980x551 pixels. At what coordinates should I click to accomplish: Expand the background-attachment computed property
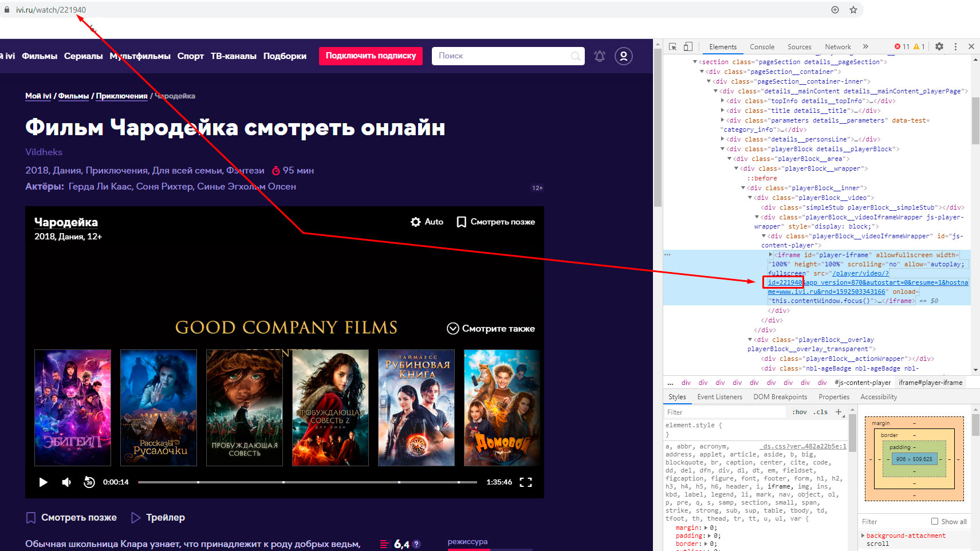pos(863,536)
